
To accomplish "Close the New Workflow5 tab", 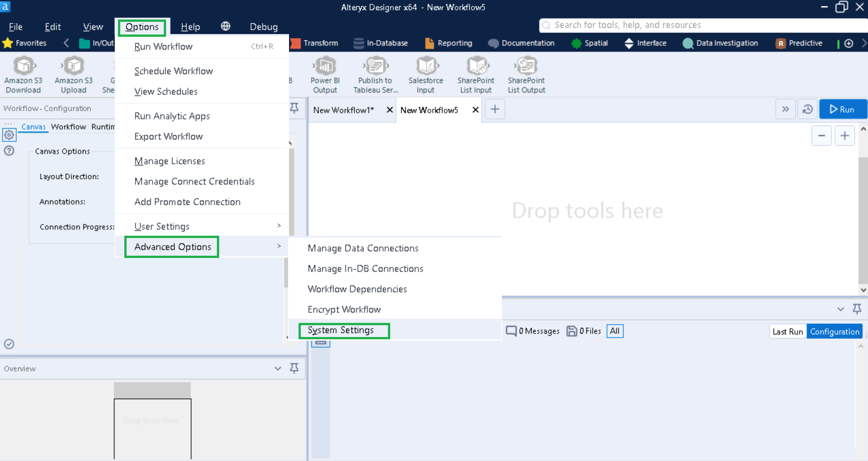I will [x=476, y=110].
